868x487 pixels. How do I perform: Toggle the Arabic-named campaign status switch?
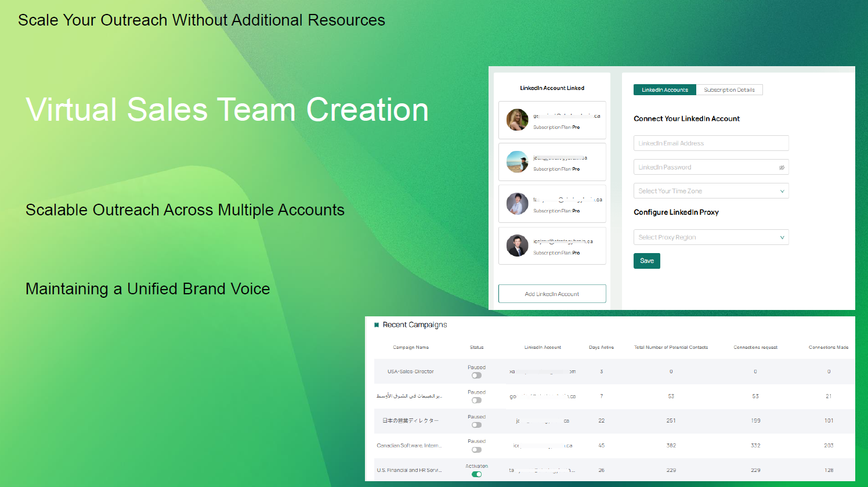click(x=476, y=401)
